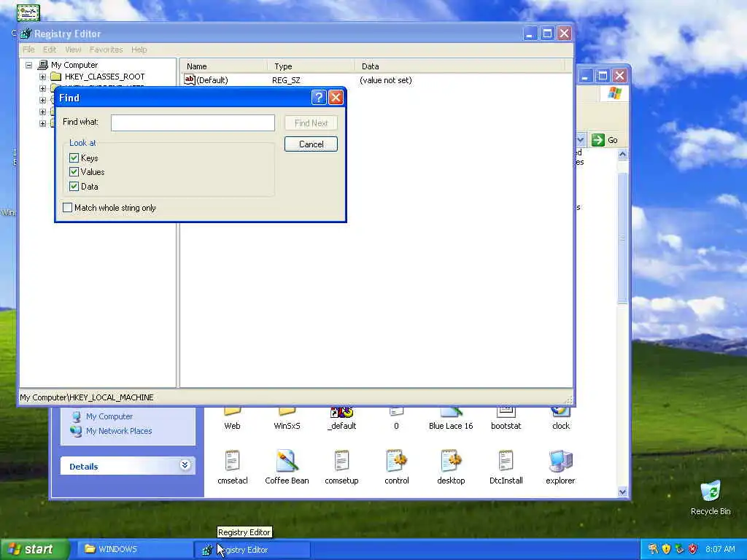Click the Safely Remove Hardware tray icon
This screenshot has width=747, height=560.
[679, 549]
